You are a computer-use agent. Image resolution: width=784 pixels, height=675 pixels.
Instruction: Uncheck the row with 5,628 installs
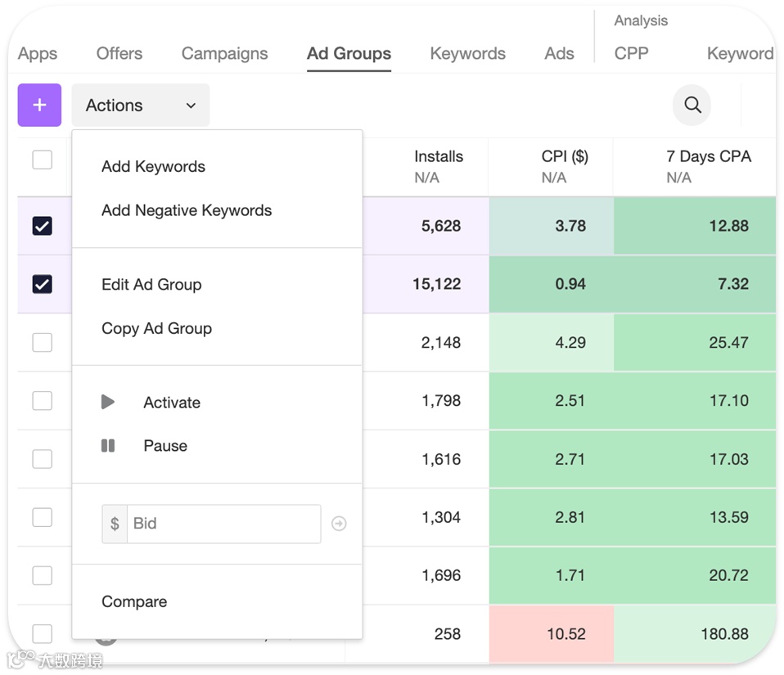42,226
